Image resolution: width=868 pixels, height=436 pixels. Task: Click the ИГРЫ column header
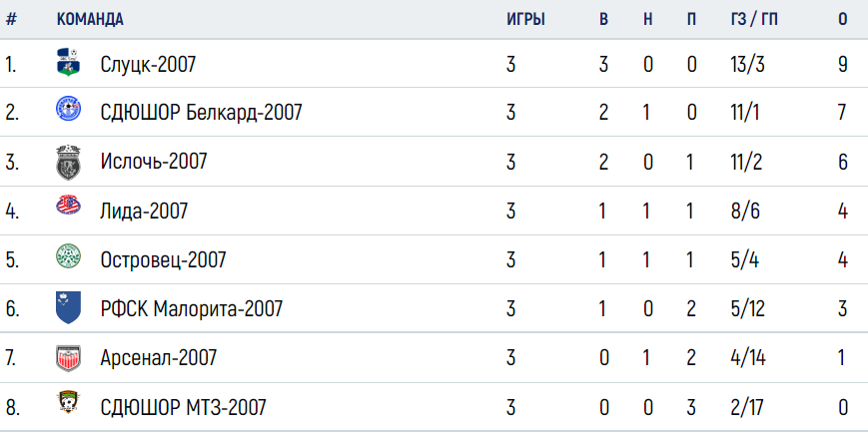click(525, 19)
